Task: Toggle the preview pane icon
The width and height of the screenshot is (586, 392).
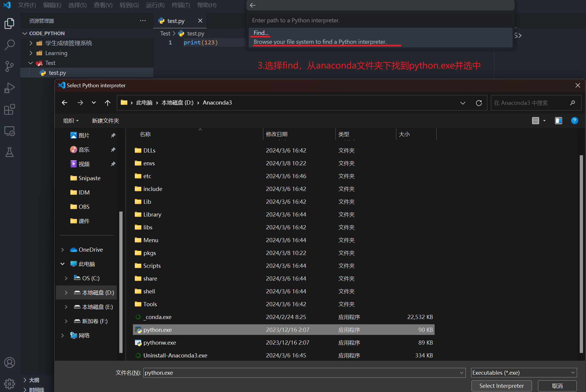Action: click(559, 121)
